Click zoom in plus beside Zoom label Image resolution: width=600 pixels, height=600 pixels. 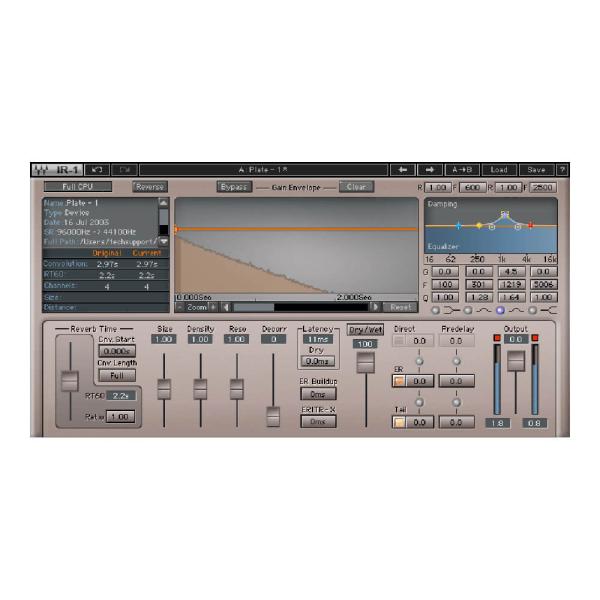212,307
